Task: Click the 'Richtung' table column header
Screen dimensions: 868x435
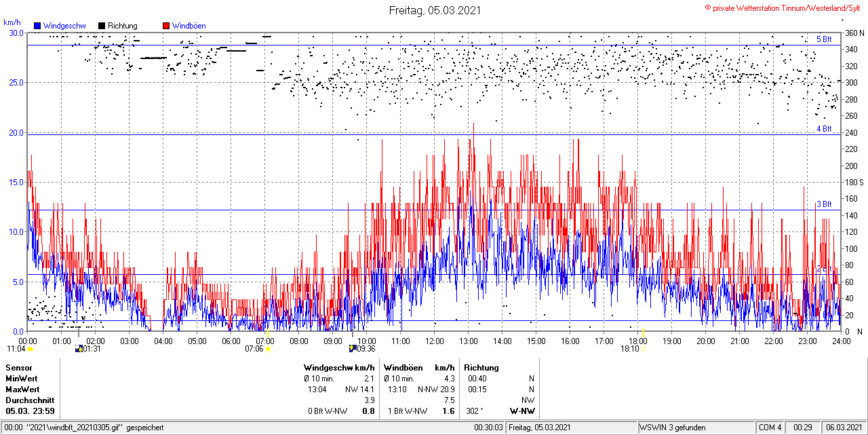Action: pos(481,368)
